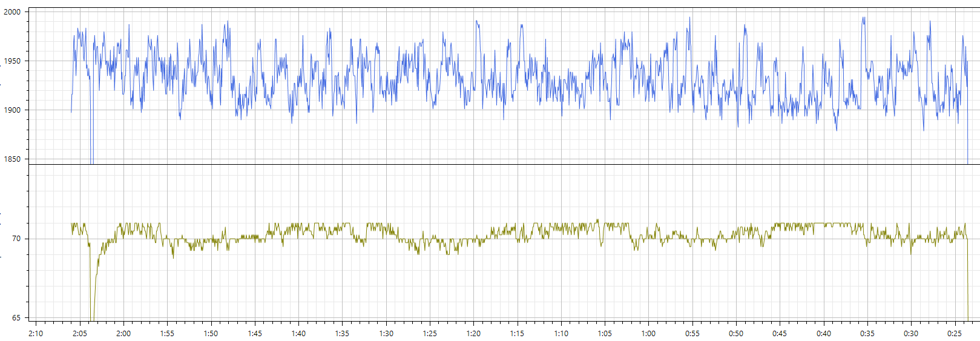Select the 1950 label on upper Y-axis
The width and height of the screenshot is (980, 341).
(x=12, y=61)
